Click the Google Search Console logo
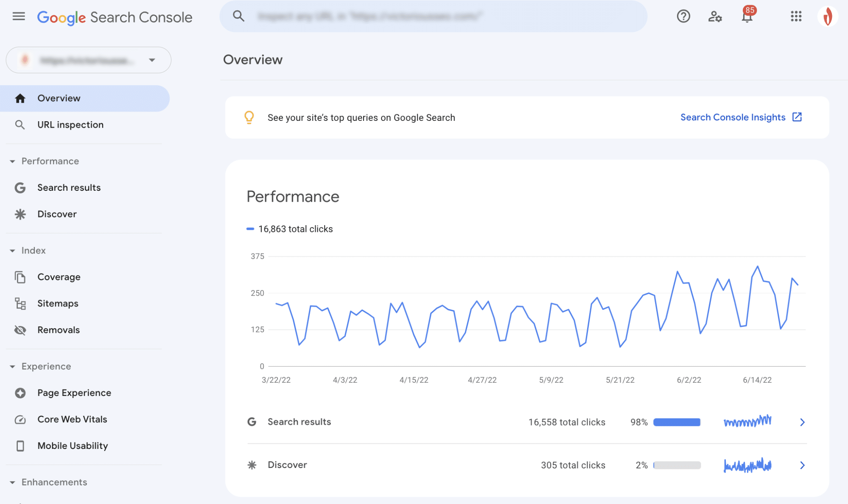The image size is (848, 504). click(115, 17)
